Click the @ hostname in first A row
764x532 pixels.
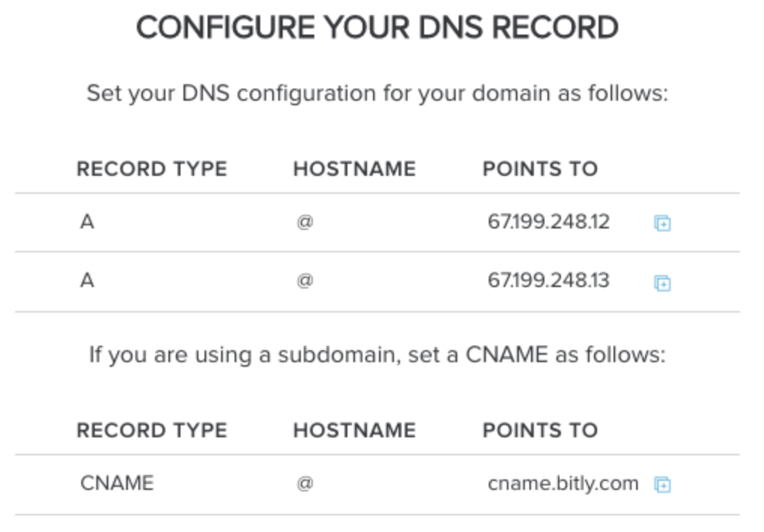coord(305,222)
